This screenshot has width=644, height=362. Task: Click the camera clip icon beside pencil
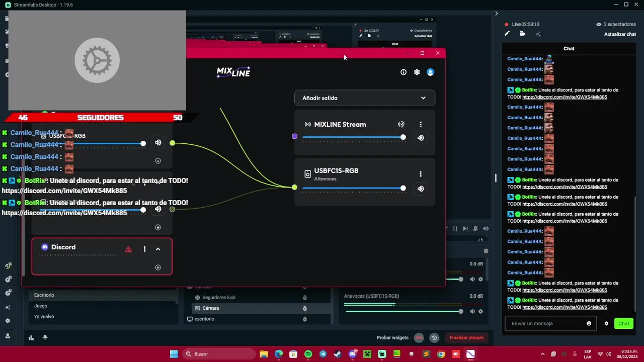(x=523, y=34)
